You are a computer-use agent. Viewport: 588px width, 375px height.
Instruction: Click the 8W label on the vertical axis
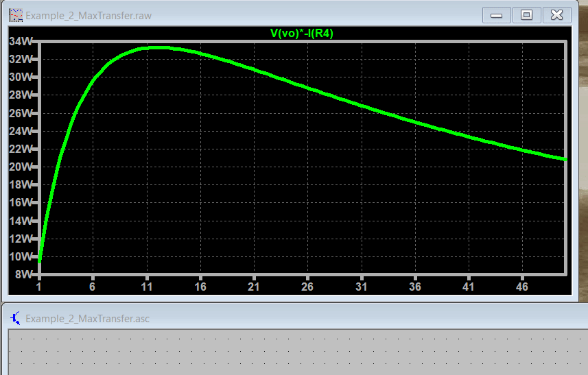(23, 274)
